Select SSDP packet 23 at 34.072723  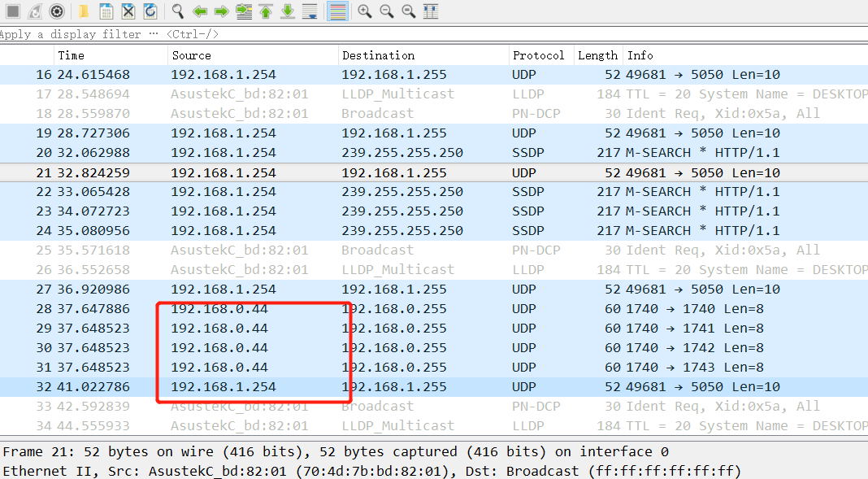434,211
